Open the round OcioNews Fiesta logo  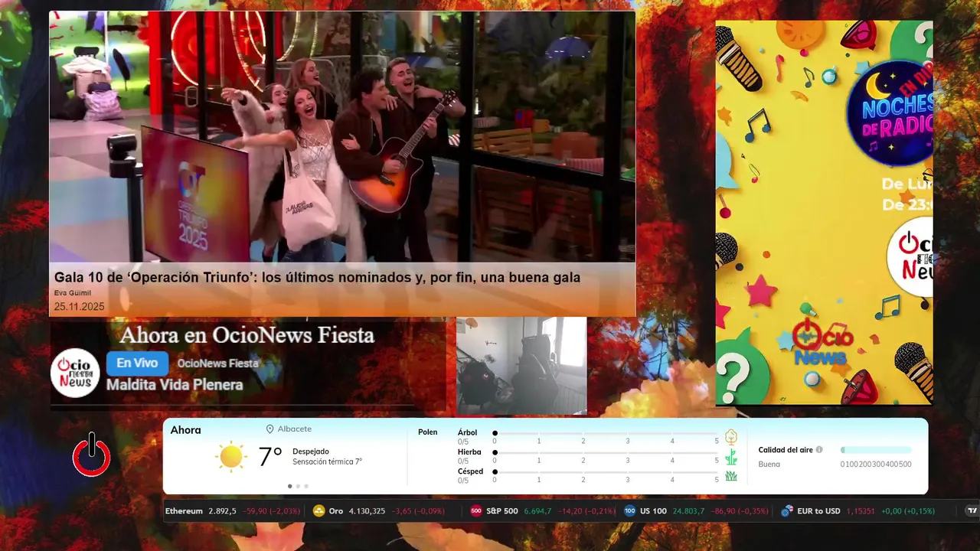tap(75, 373)
